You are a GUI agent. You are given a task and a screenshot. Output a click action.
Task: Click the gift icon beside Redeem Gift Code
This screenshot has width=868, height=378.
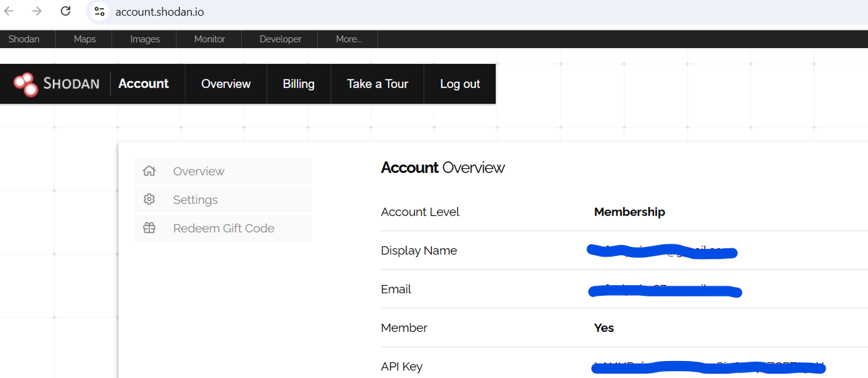click(149, 228)
